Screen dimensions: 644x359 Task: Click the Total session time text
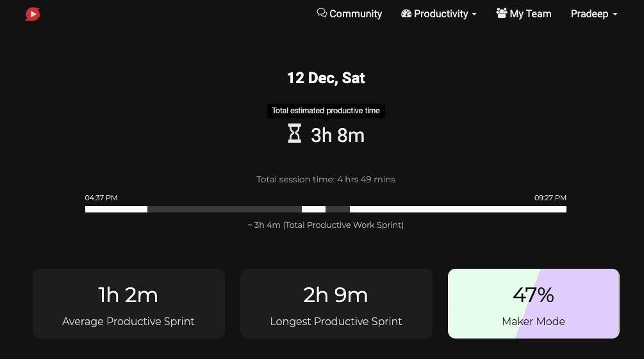click(326, 179)
